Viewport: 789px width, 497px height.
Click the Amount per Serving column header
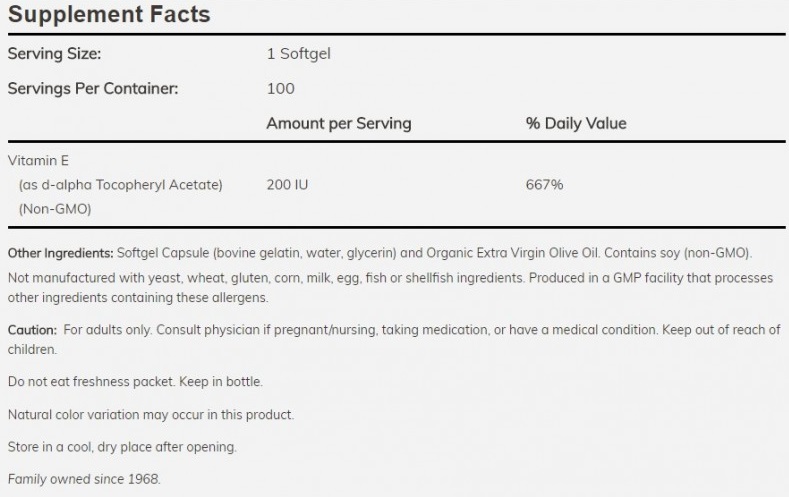[x=338, y=123]
